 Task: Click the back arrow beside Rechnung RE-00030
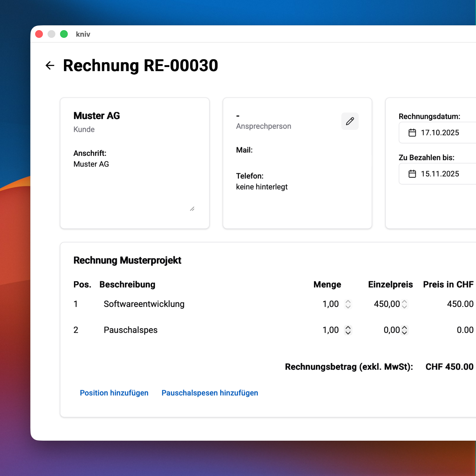50,65
